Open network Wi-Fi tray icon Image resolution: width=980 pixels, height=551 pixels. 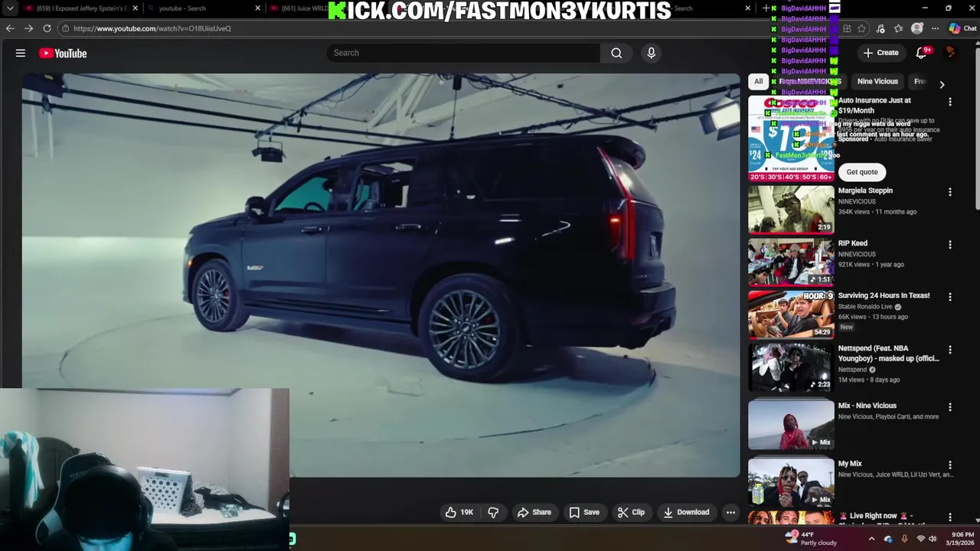[920, 539]
